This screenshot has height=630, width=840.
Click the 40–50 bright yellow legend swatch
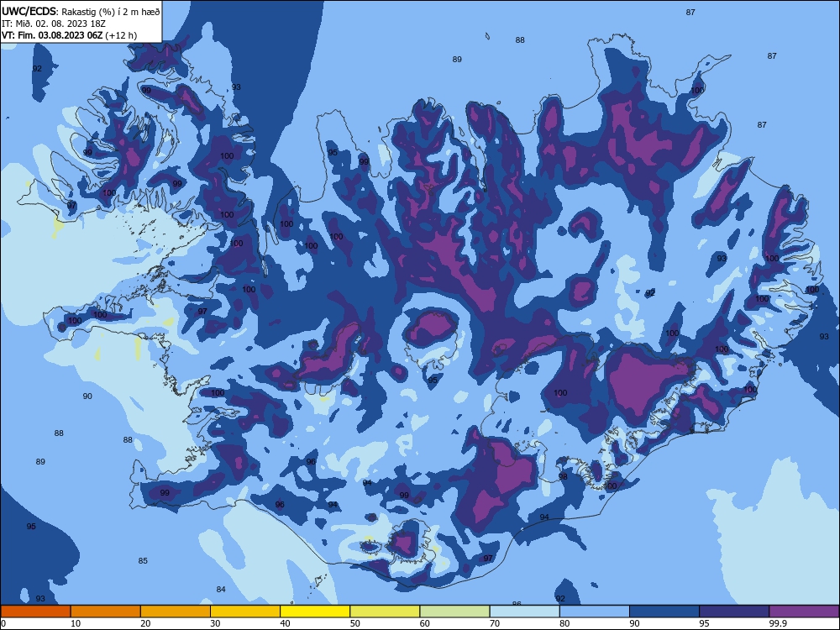(315, 612)
